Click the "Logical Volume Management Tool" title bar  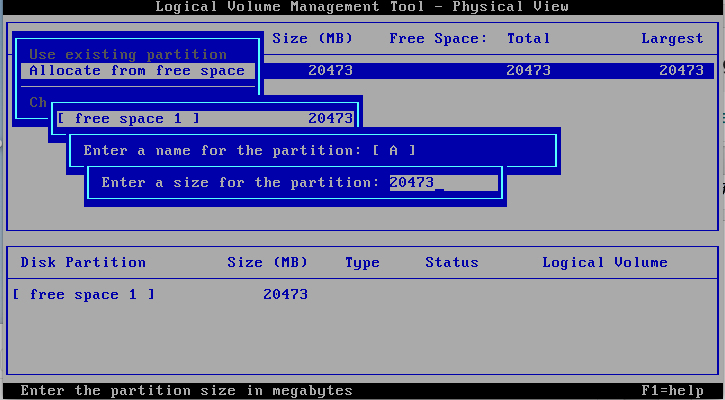click(x=362, y=8)
